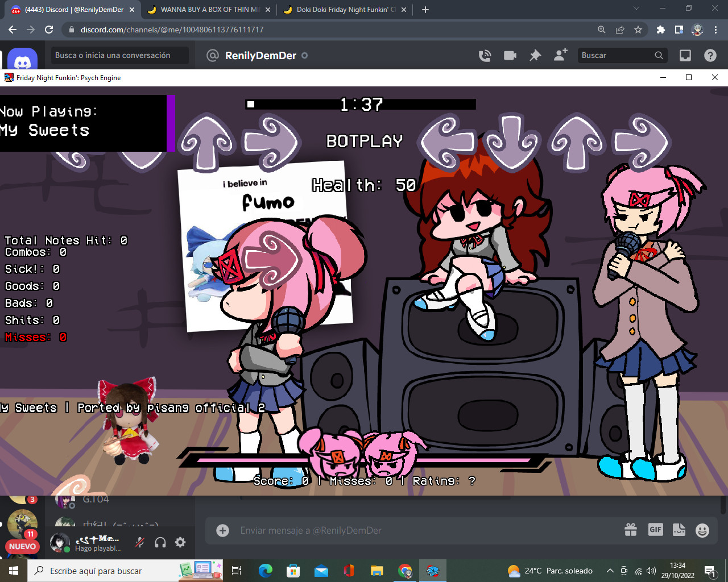This screenshot has height=582, width=728.
Task: Expand hidden system tray icons
Action: pyautogui.click(x=610, y=571)
